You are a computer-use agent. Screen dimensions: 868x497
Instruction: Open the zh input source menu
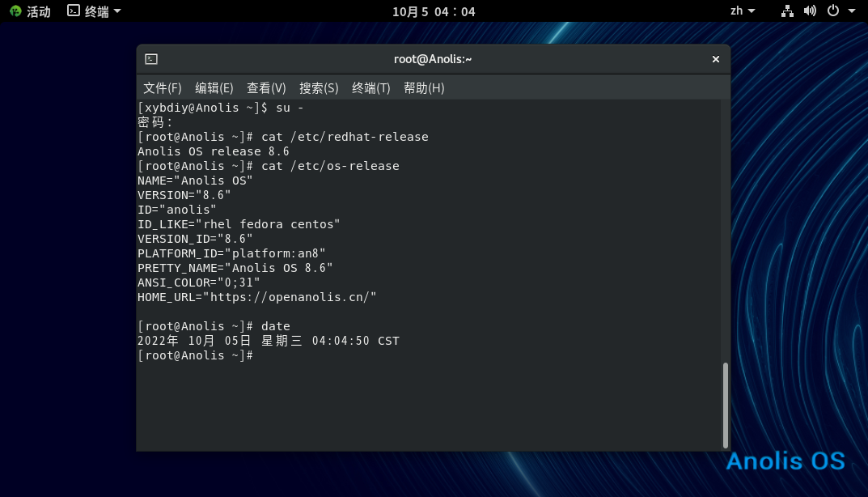click(743, 11)
